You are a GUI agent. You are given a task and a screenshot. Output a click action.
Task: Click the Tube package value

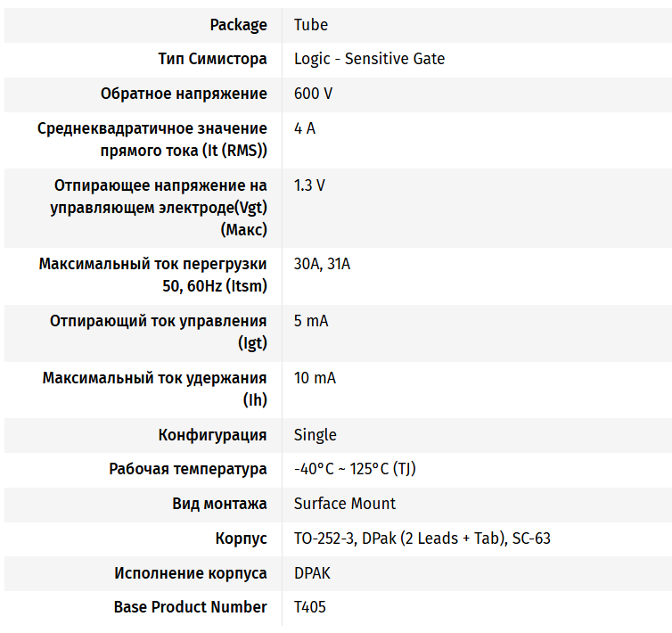[x=311, y=25]
